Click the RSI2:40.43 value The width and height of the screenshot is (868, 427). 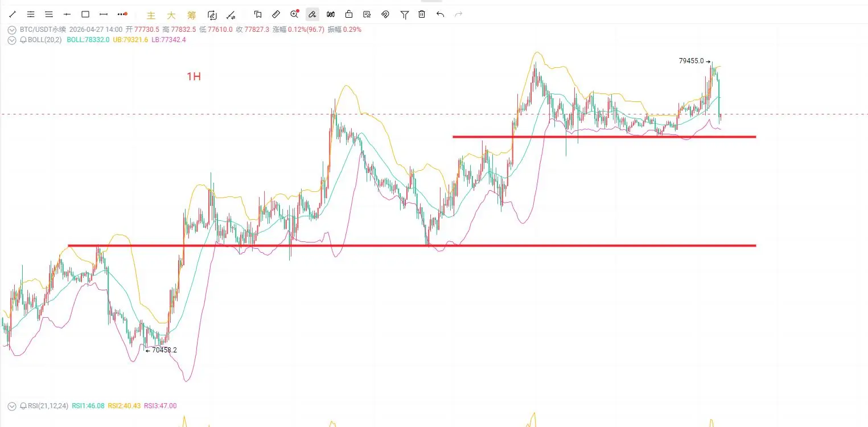click(x=124, y=406)
